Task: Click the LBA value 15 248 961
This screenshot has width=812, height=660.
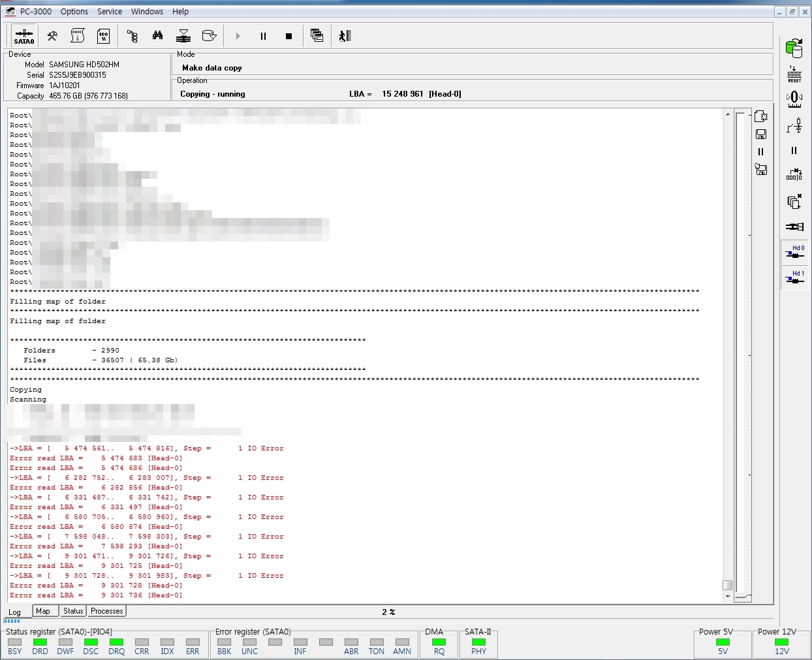Action: (403, 94)
